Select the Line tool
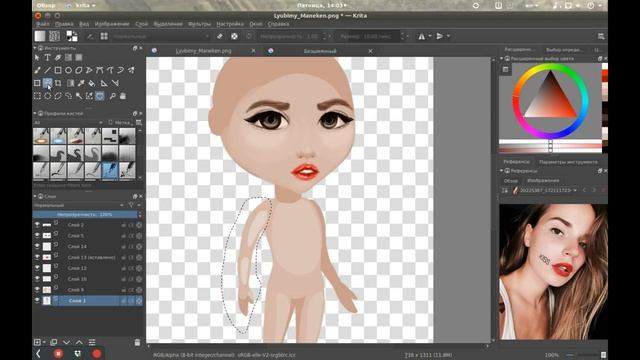 click(47, 70)
